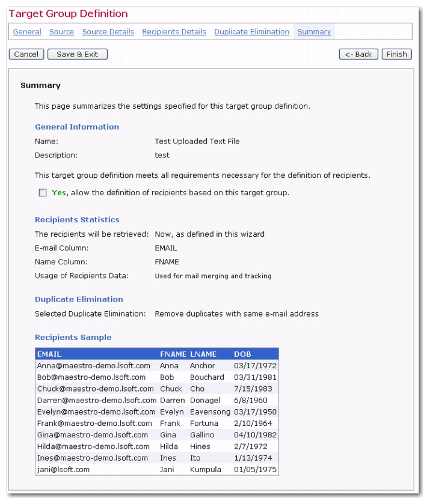Click the date 7/15/1983
Viewport: 430px width, 504px height.
click(x=253, y=389)
